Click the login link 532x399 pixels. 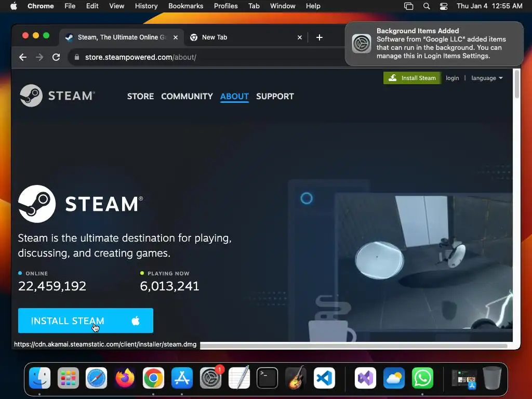click(453, 78)
